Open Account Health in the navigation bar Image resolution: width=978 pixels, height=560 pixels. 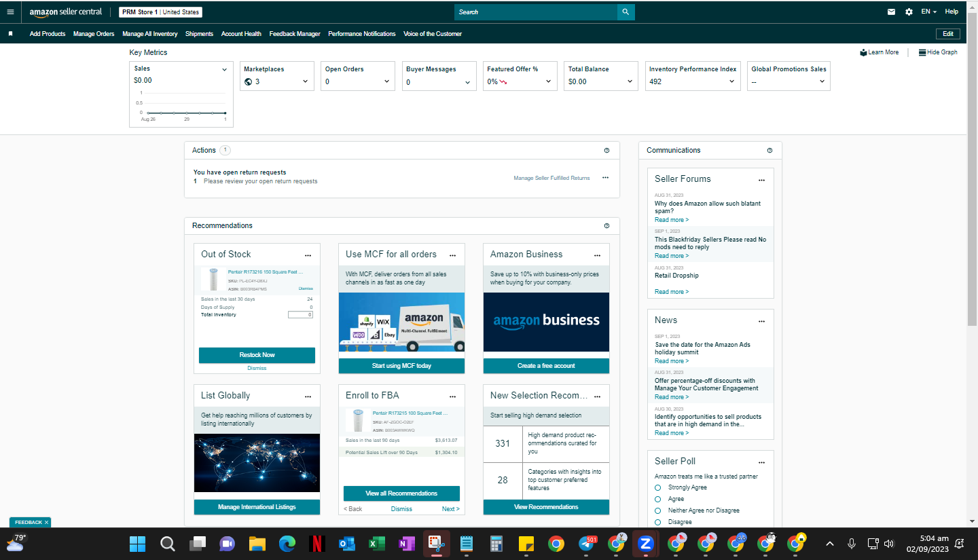coord(241,34)
